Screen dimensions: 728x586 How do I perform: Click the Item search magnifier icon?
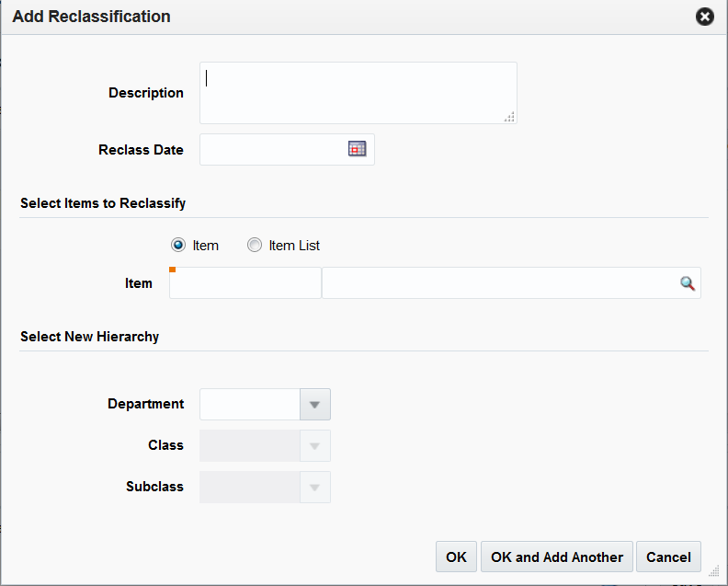(x=688, y=283)
